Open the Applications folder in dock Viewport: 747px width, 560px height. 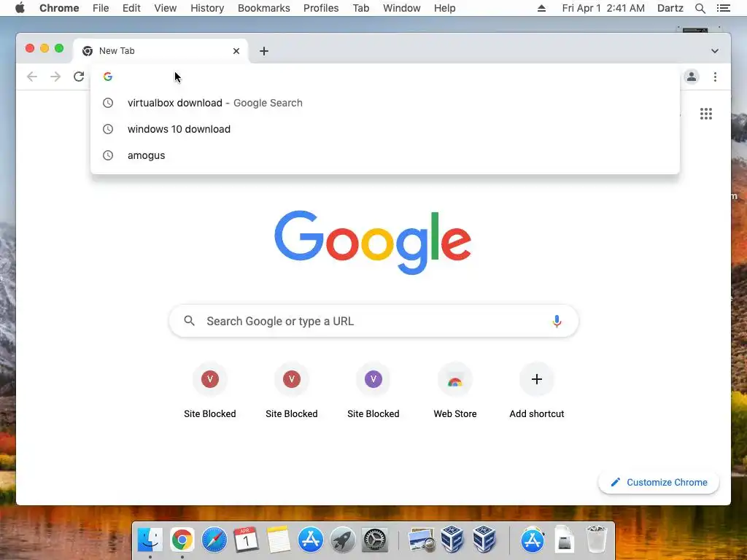[533, 540]
